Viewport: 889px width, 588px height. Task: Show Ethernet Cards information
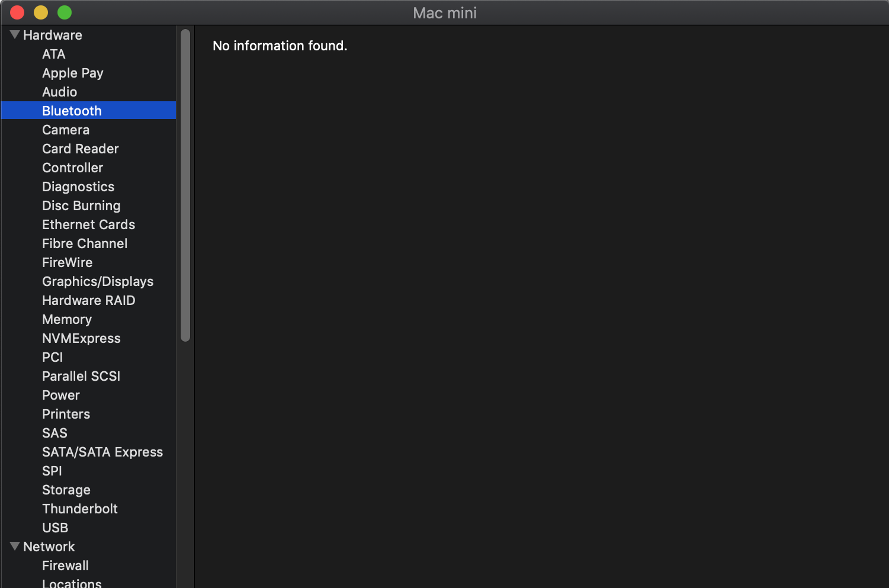coord(89,224)
